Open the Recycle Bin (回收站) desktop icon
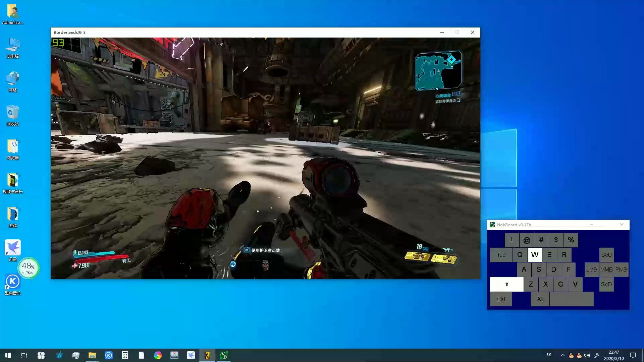The image size is (644, 362). point(13,116)
